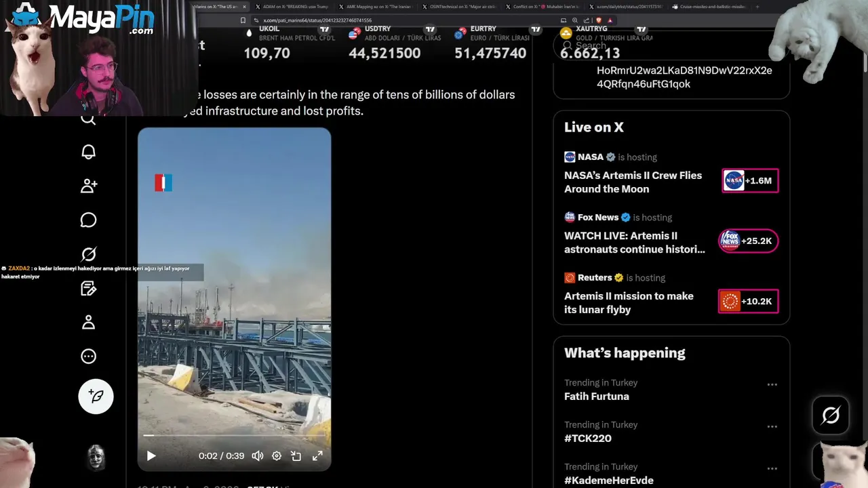Screen dimensions: 868x488
Task: Click NASA verified host name
Action: pos(590,157)
